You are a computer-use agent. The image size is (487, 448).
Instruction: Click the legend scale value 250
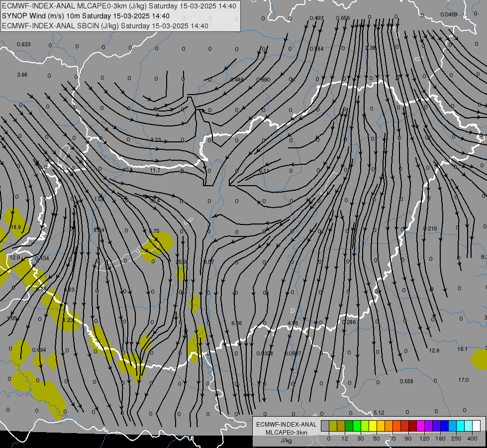[456, 439]
